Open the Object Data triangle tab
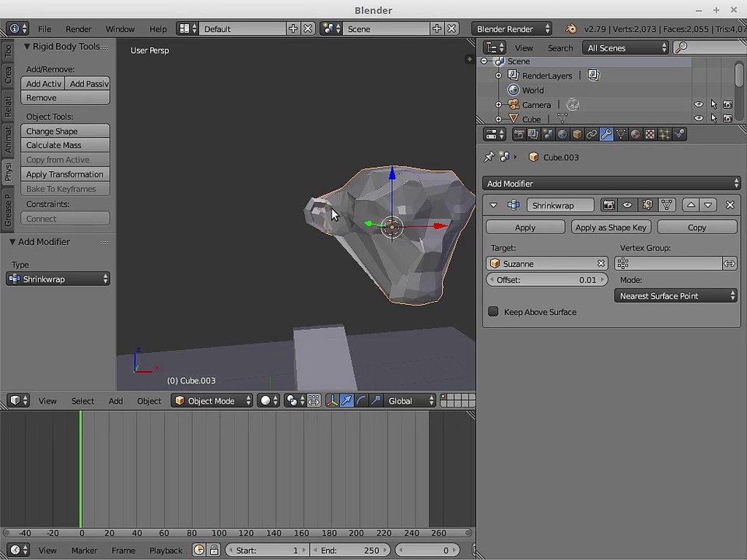747x560 pixels. (621, 135)
